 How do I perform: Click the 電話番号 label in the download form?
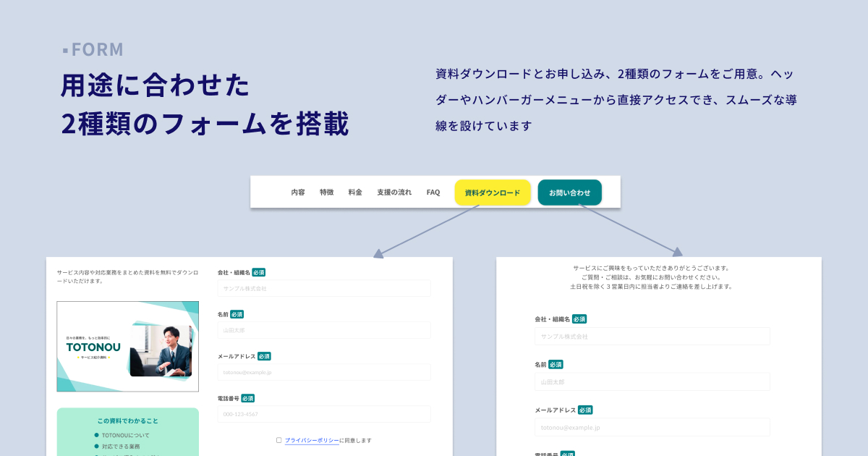pyautogui.click(x=229, y=398)
